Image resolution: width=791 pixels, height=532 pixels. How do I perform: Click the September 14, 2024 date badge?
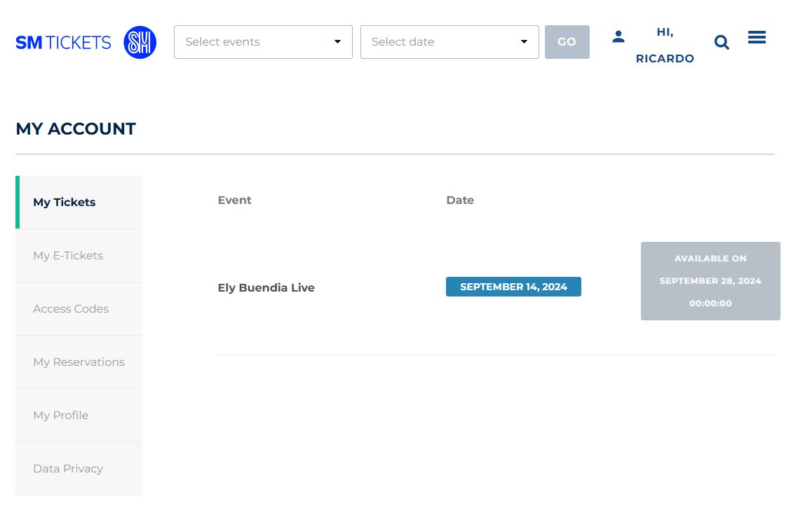click(513, 287)
